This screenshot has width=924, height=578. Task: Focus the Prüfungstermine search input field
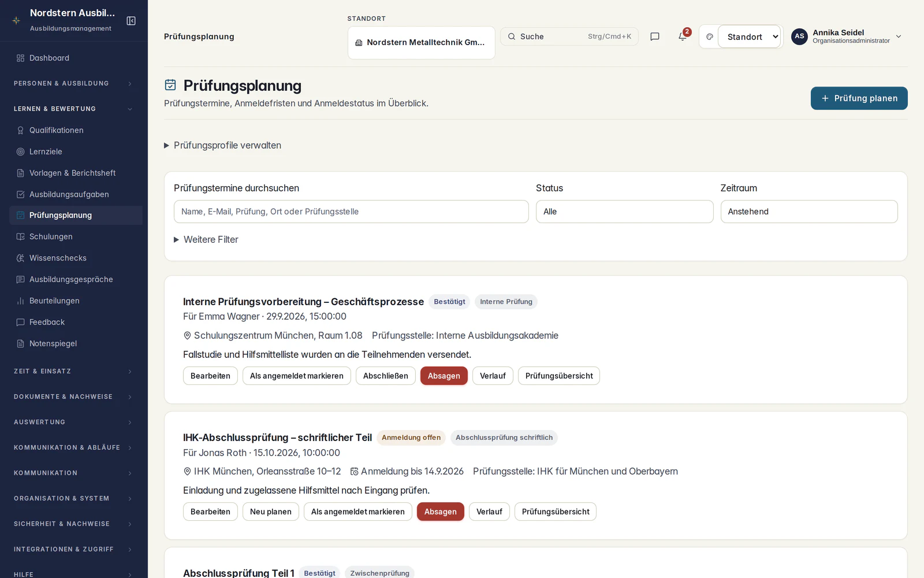[351, 212]
